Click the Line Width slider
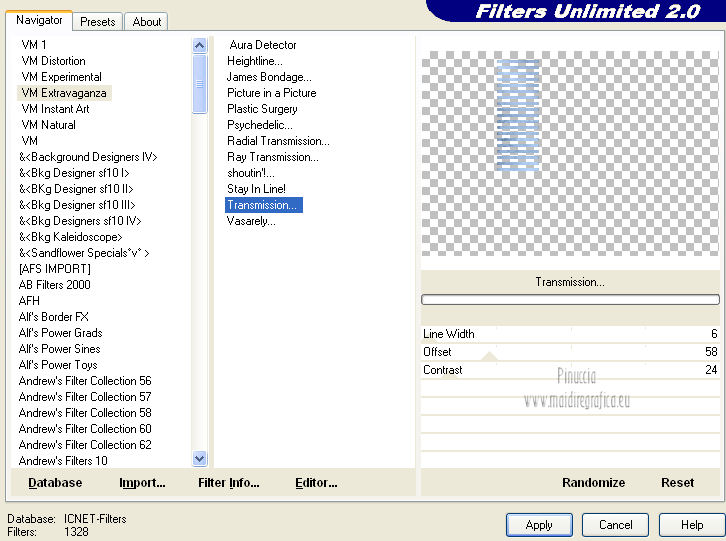 (x=570, y=334)
